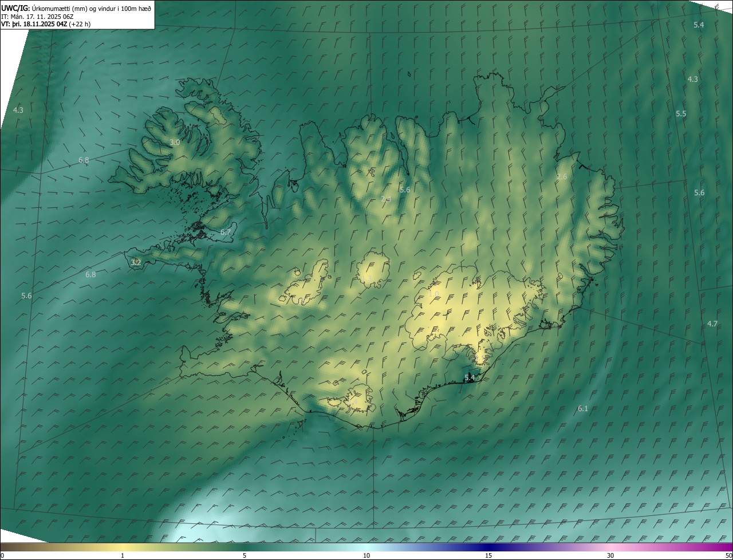Screen dimensions: 733x560
Task: Click the faint 1.0 value on Vatnajökull
Action: (x=434, y=294)
